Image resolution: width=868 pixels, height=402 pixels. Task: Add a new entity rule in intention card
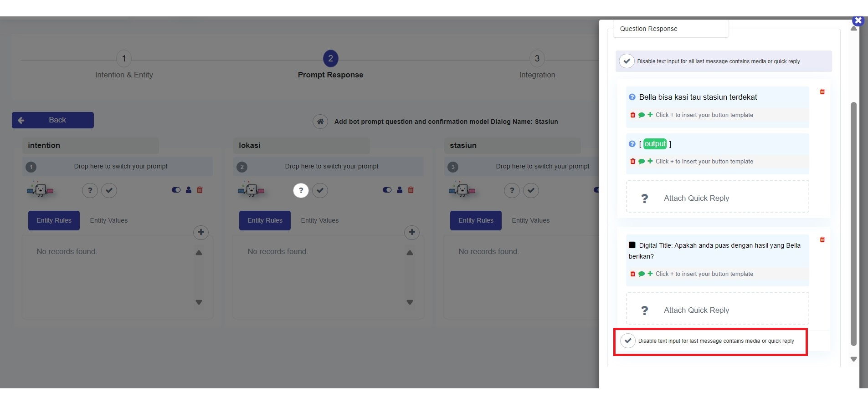point(201,232)
